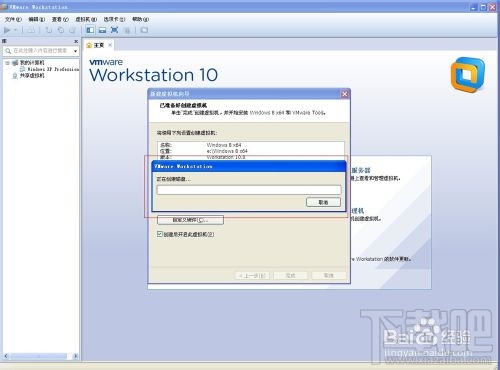Viewport: 500px width, 370px height.
Task: Click the console view toolbar icon
Action: pyautogui.click(x=144, y=30)
